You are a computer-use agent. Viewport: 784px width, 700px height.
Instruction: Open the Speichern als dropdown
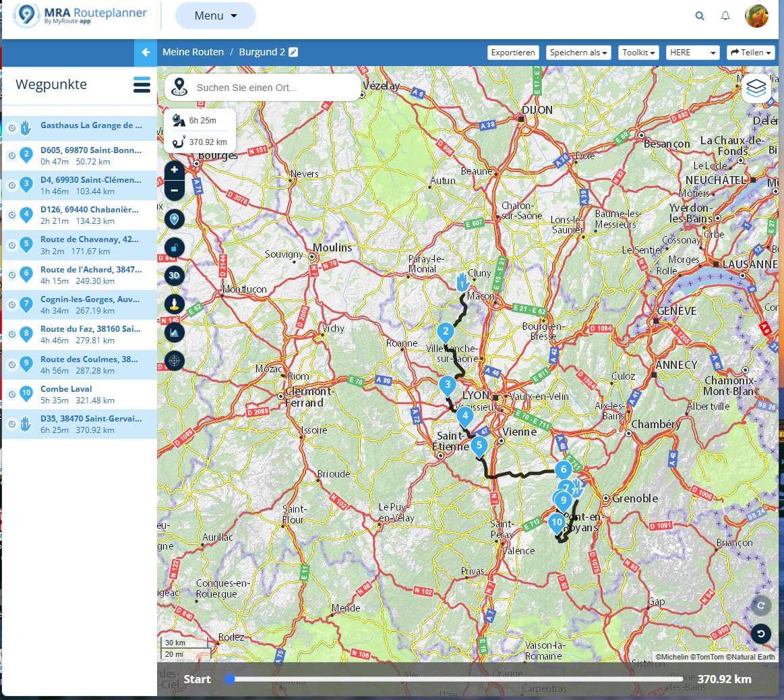click(x=579, y=53)
